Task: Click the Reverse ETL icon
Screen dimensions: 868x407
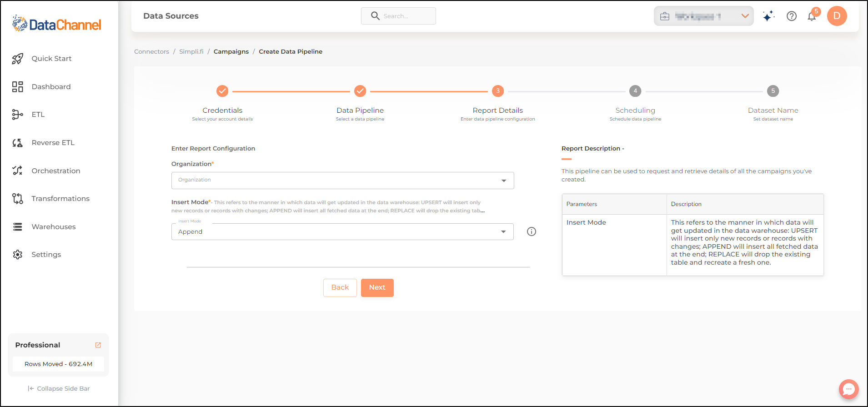Action: [17, 143]
